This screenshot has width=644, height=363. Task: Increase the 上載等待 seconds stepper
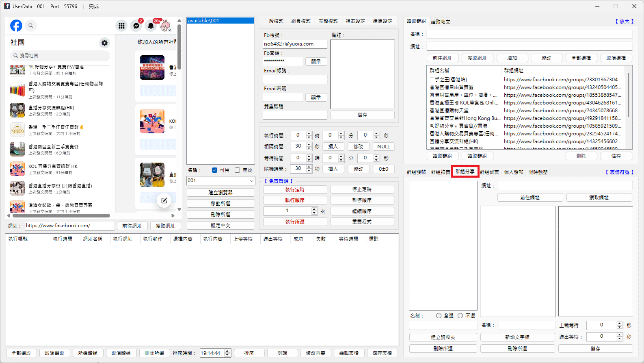click(619, 323)
